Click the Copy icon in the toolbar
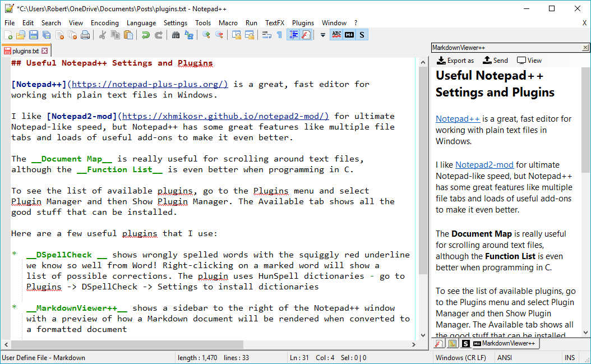 click(x=116, y=35)
